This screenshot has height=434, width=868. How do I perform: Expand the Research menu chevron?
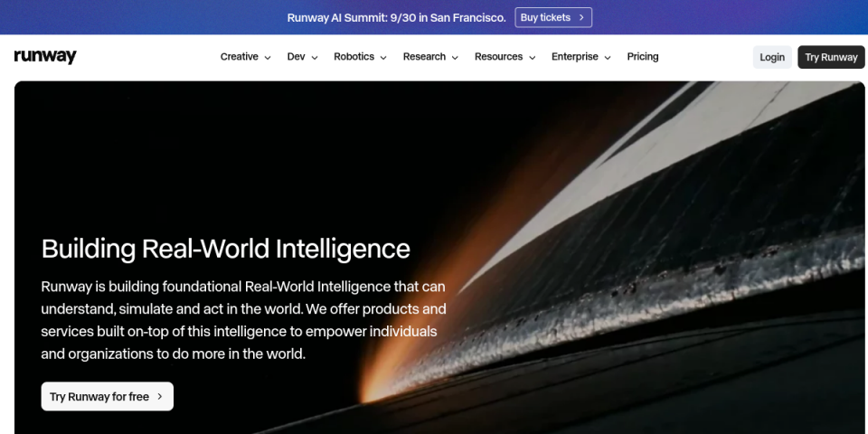(455, 58)
